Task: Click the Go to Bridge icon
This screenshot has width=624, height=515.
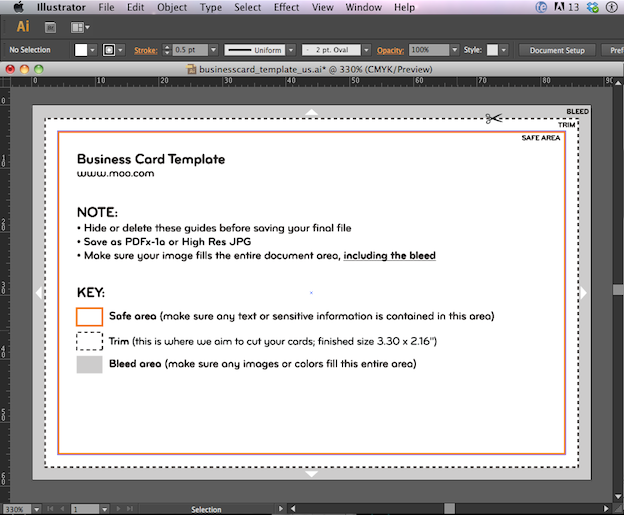Action: [x=50, y=27]
